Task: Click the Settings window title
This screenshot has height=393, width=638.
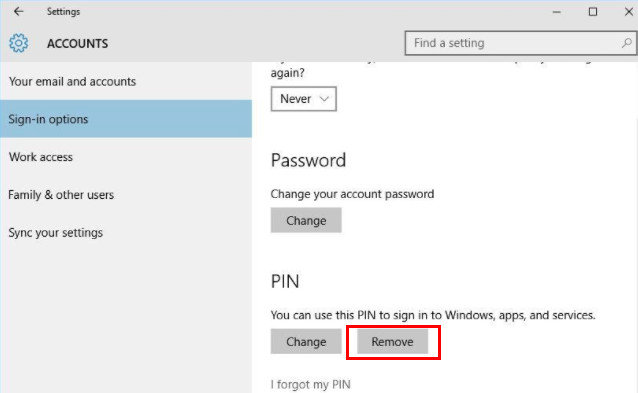Action: point(63,12)
